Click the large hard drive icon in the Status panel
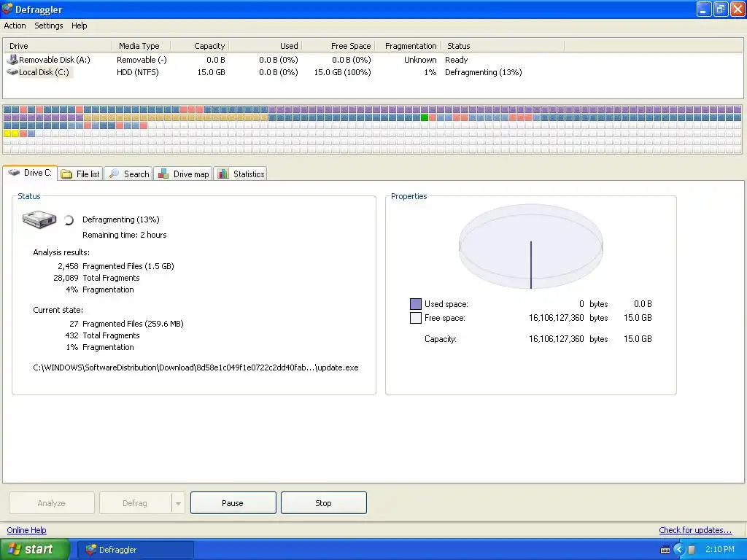This screenshot has height=560, width=747. 39,219
